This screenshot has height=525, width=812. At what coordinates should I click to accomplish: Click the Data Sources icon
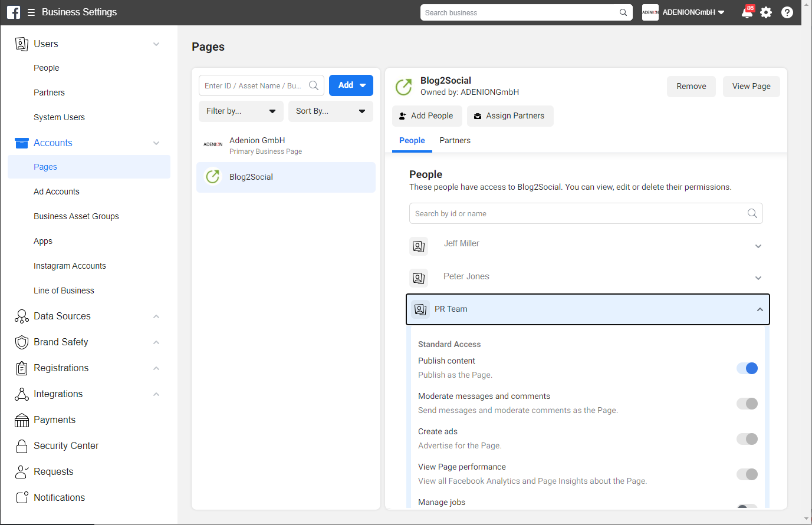(x=22, y=316)
